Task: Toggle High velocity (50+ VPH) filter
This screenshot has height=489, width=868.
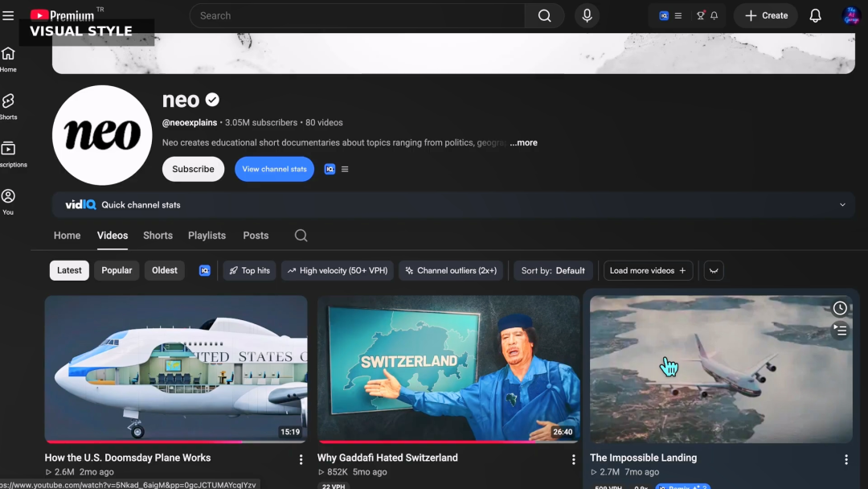Action: pyautogui.click(x=338, y=271)
